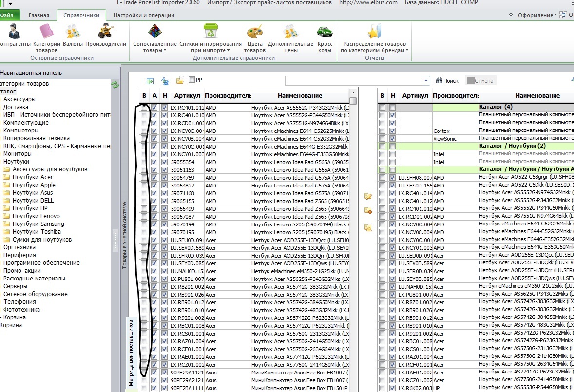Screen dimensions: 574x392
Task: Click the folder icon of Сумки для ноутбуков
Action: point(7,239)
